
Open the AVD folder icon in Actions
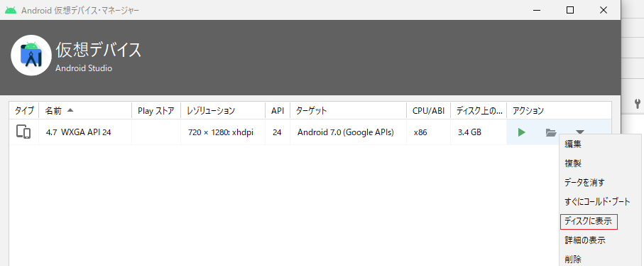coord(551,132)
